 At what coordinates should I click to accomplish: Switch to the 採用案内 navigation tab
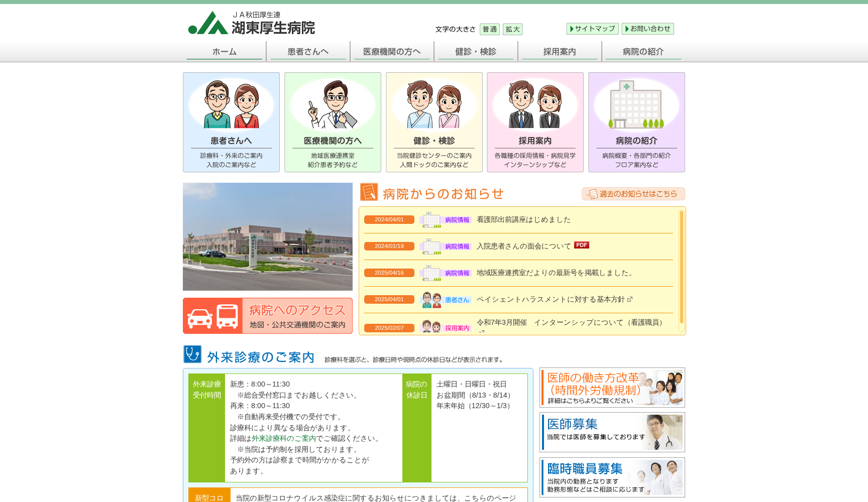pyautogui.click(x=559, y=51)
